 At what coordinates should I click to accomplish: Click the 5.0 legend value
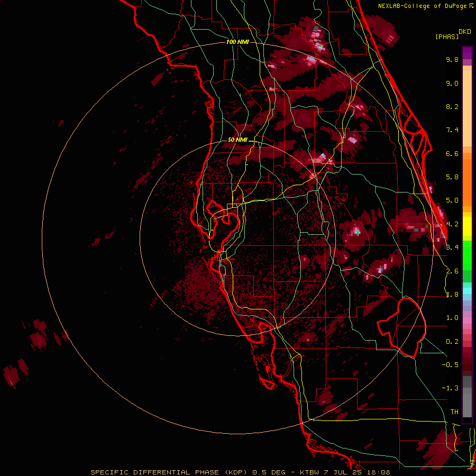pyautogui.click(x=452, y=200)
